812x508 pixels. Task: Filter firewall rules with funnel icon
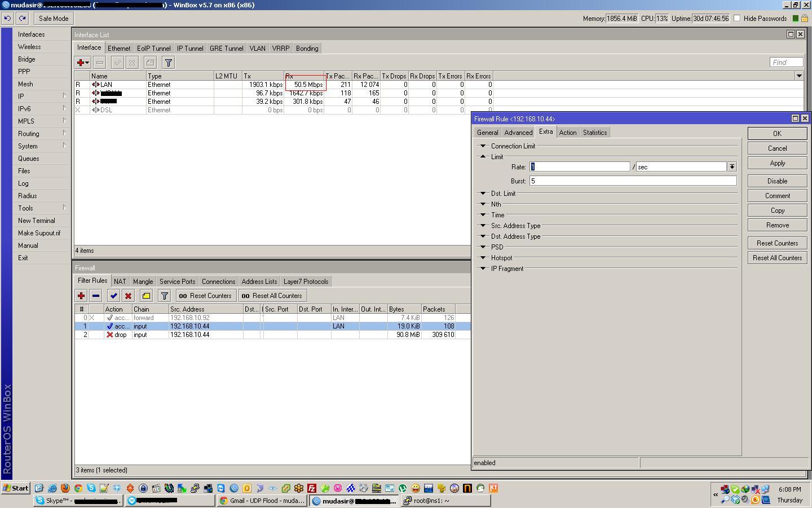164,296
